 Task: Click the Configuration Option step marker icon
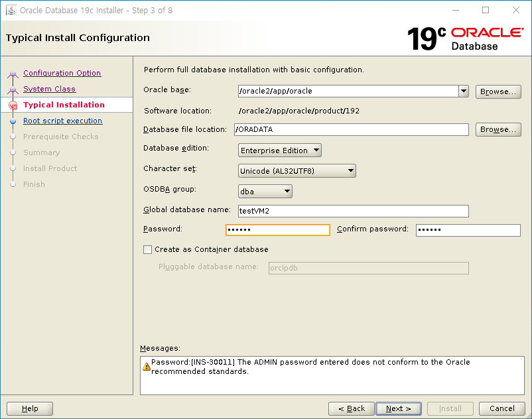13,74
